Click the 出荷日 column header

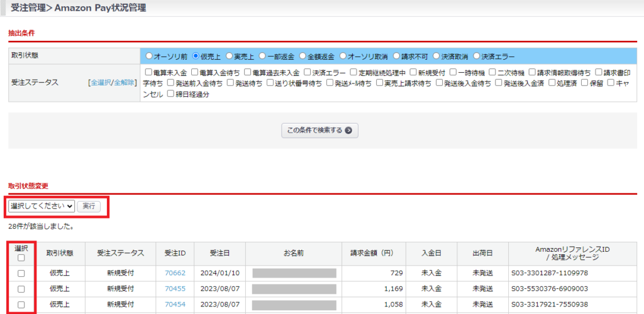(482, 253)
